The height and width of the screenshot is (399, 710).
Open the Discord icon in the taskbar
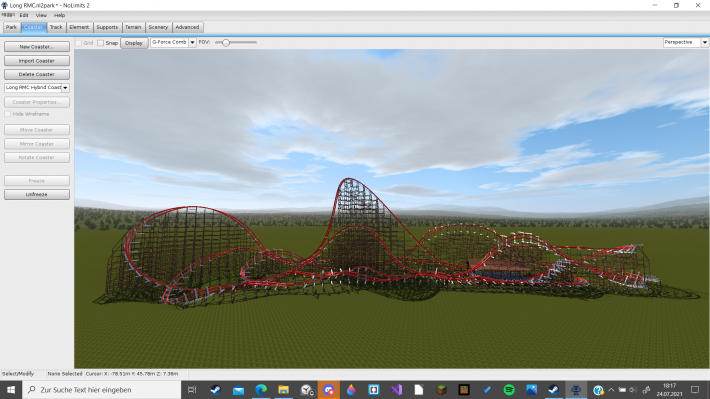tap(329, 389)
